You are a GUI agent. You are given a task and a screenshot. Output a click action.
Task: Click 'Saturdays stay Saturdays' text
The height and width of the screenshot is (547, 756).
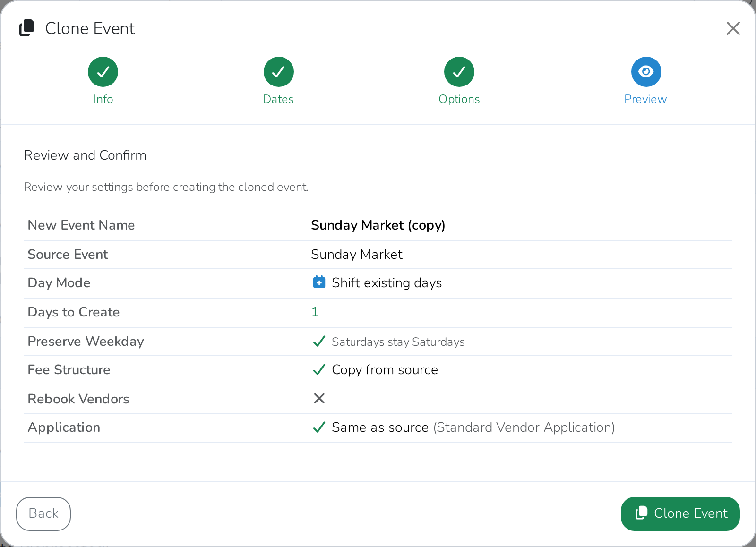398,342
